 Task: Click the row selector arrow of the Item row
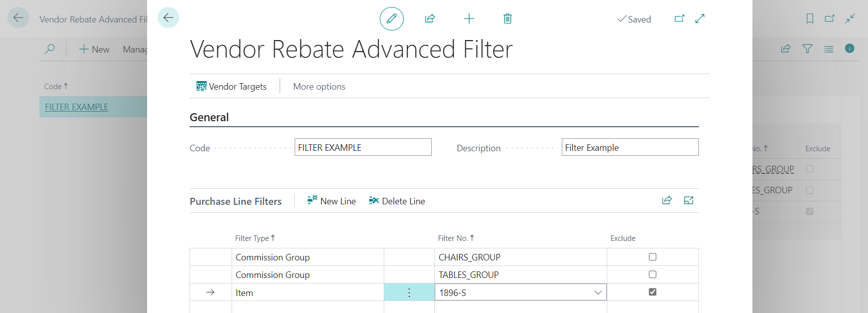click(211, 292)
